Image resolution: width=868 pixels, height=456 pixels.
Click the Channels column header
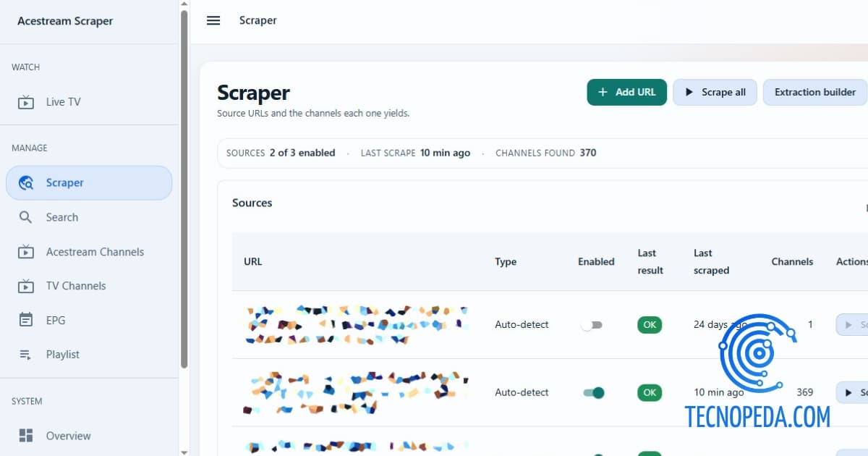[x=792, y=262]
